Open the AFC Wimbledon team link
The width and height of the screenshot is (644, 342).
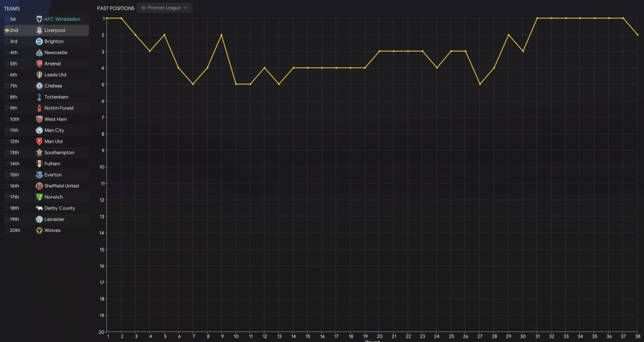[x=62, y=19]
